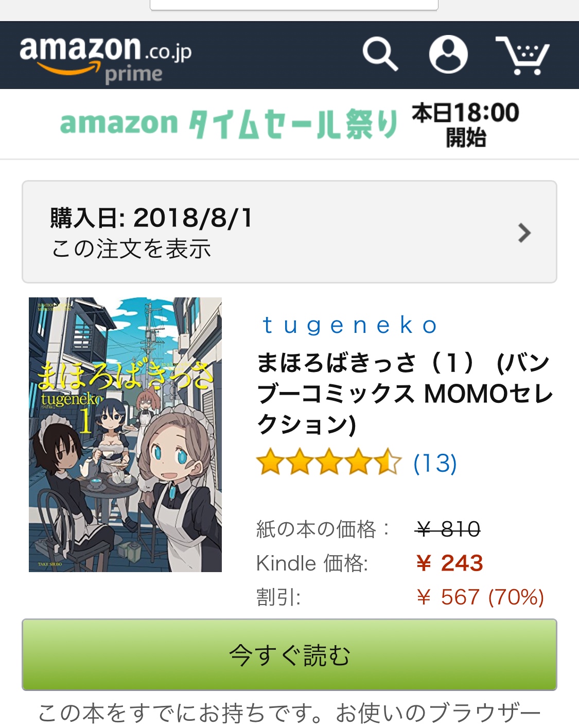The width and height of the screenshot is (579, 728).
Task: Tap the この本をすでにお持ちです message
Action: (289, 713)
